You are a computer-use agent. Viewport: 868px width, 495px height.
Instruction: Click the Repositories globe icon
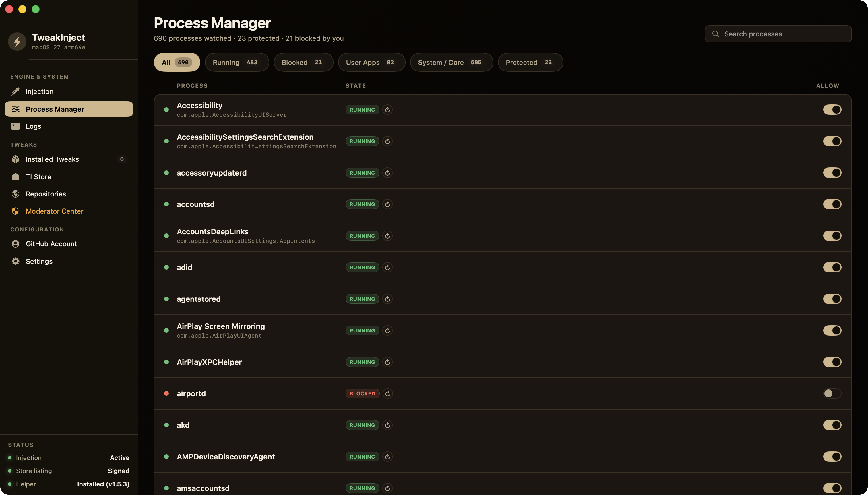pos(15,194)
